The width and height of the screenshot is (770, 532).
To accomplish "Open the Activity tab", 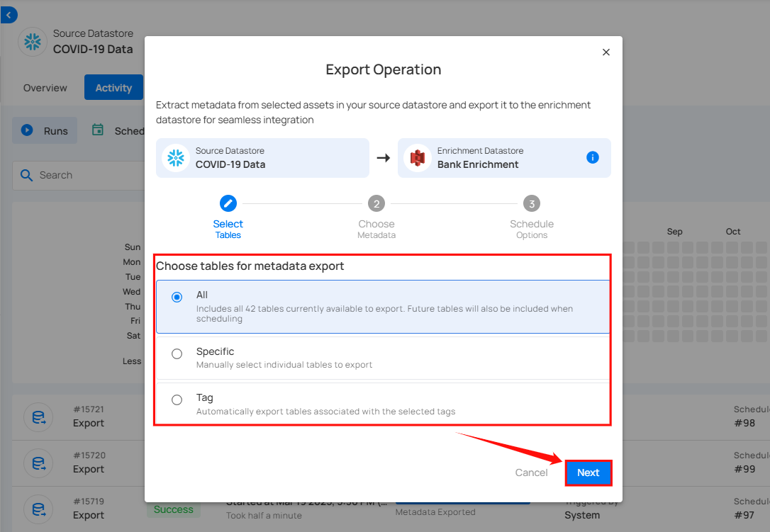I will point(113,88).
